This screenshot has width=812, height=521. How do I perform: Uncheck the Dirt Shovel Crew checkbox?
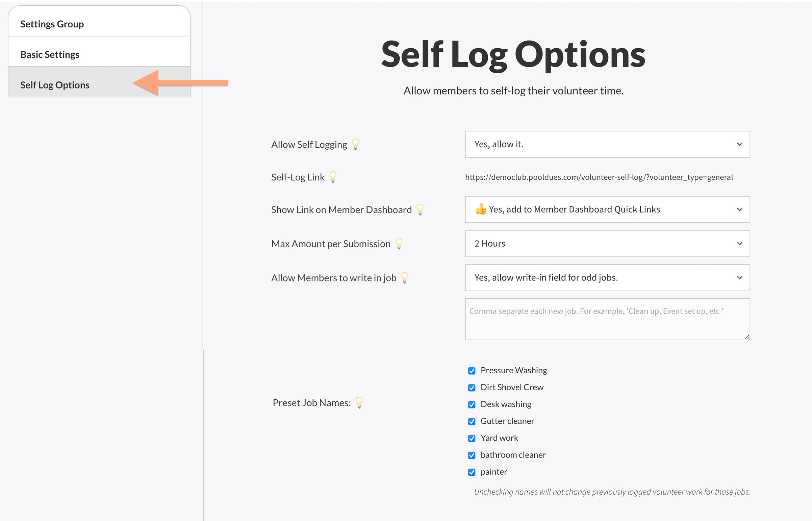472,388
